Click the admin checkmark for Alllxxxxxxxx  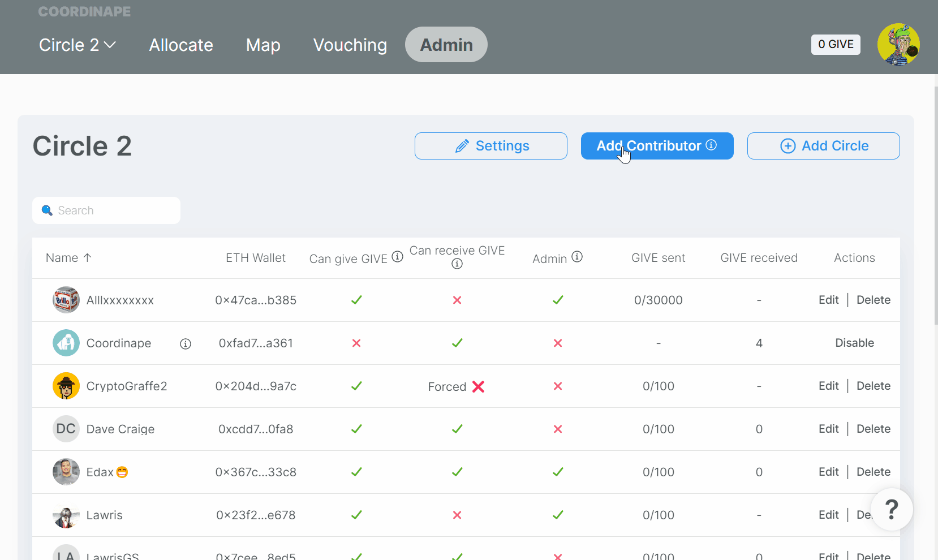558,300
